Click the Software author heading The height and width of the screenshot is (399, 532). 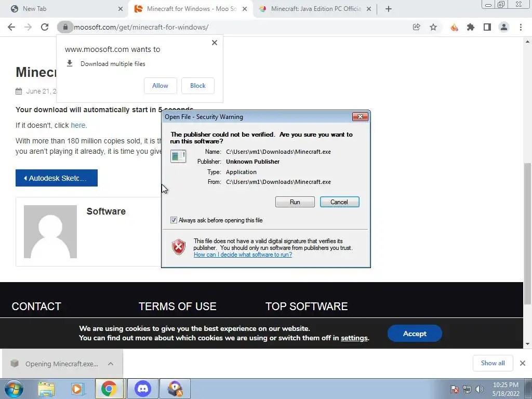coord(106,211)
